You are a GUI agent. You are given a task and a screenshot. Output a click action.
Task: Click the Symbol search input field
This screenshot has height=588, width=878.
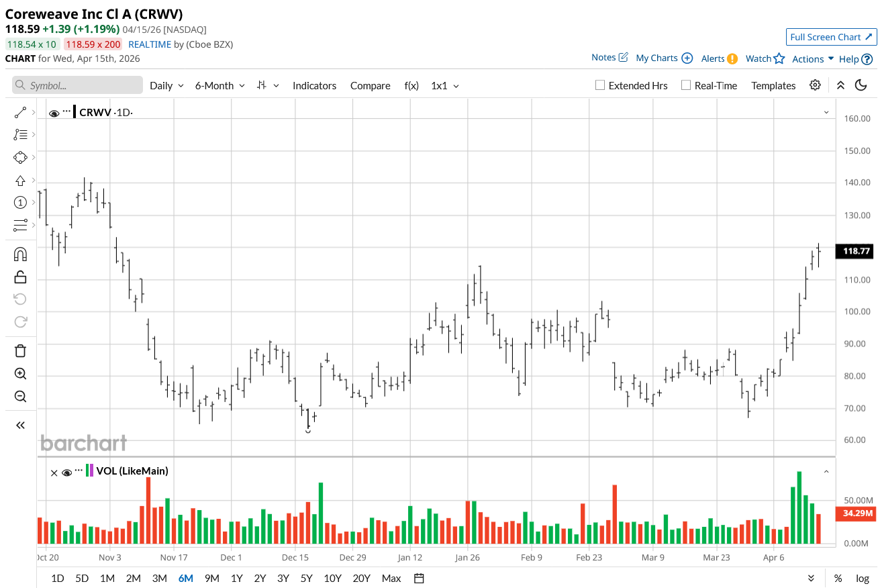[x=77, y=85]
